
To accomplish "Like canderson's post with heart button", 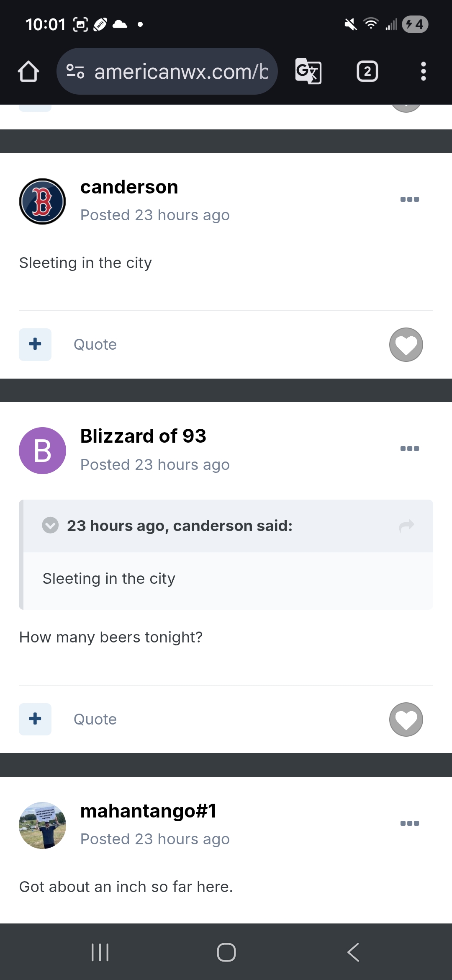I will (406, 345).
